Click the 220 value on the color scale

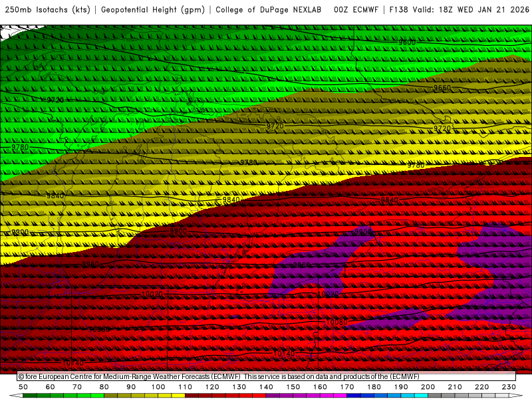click(x=481, y=387)
